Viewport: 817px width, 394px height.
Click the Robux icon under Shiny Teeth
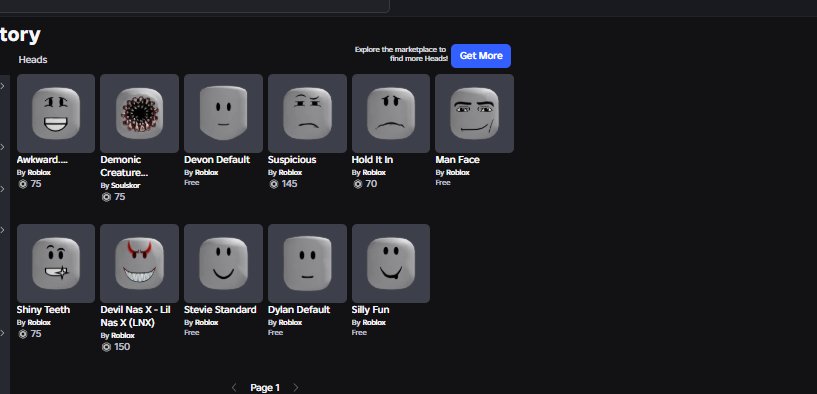pyautogui.click(x=22, y=334)
